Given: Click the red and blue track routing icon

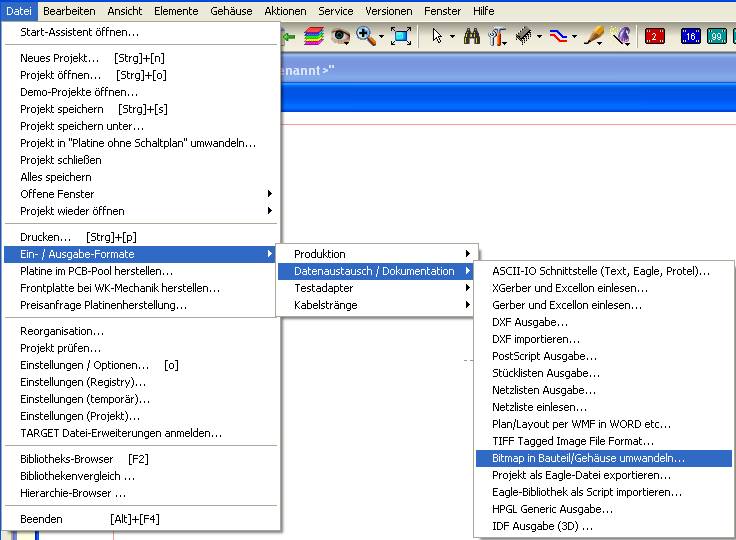Looking at the screenshot, I should click(x=559, y=36).
